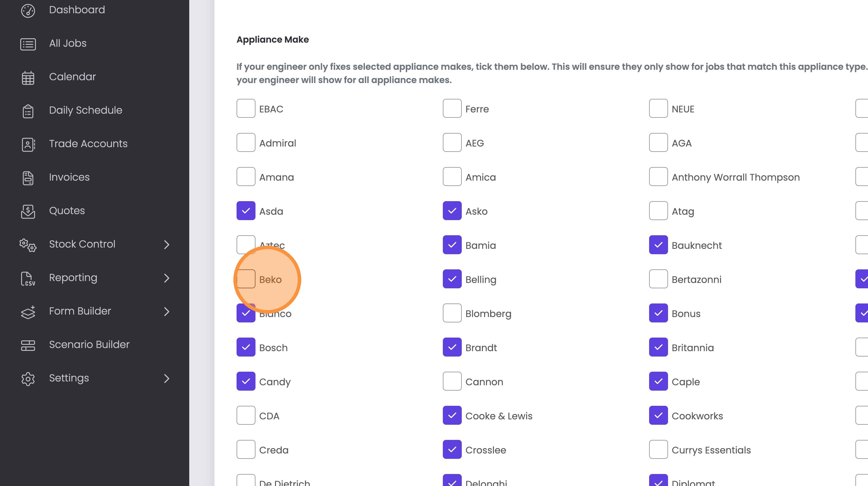Navigate to Trade Accounts link
The width and height of the screenshot is (868, 486).
click(x=88, y=144)
